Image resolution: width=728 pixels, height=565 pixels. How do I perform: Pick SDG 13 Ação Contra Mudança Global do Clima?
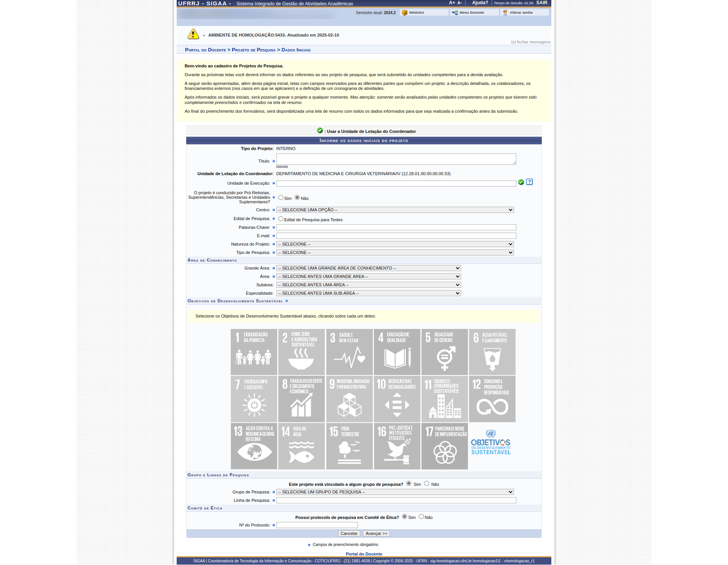[254, 446]
